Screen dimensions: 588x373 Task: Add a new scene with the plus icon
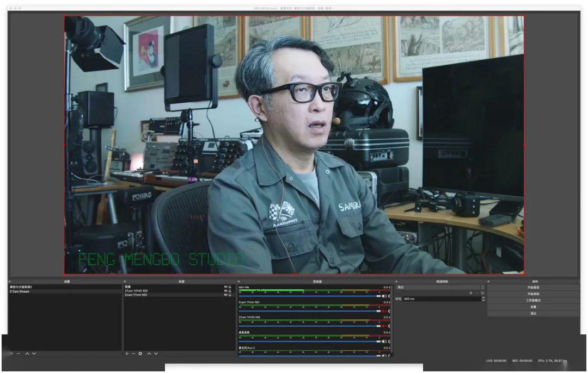(11, 353)
